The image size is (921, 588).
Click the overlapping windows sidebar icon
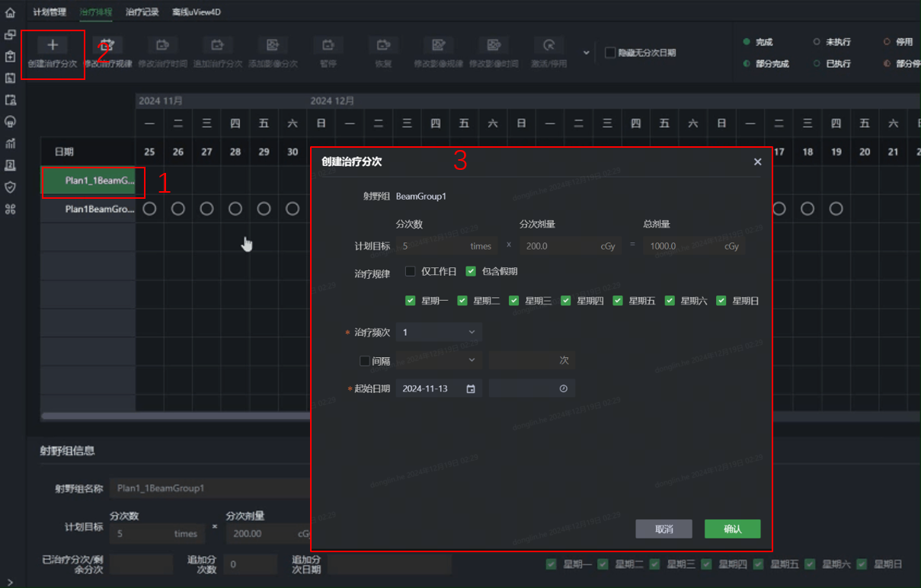[11, 34]
